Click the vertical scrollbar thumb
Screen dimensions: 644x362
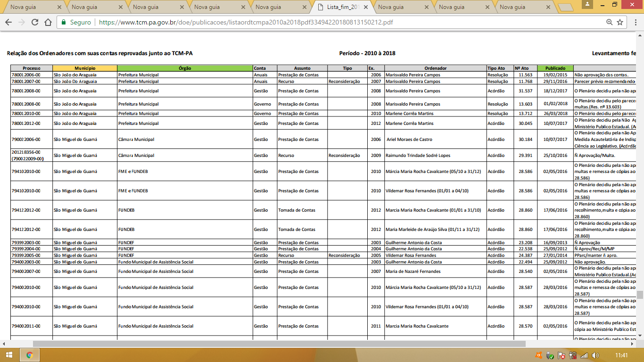point(640,295)
